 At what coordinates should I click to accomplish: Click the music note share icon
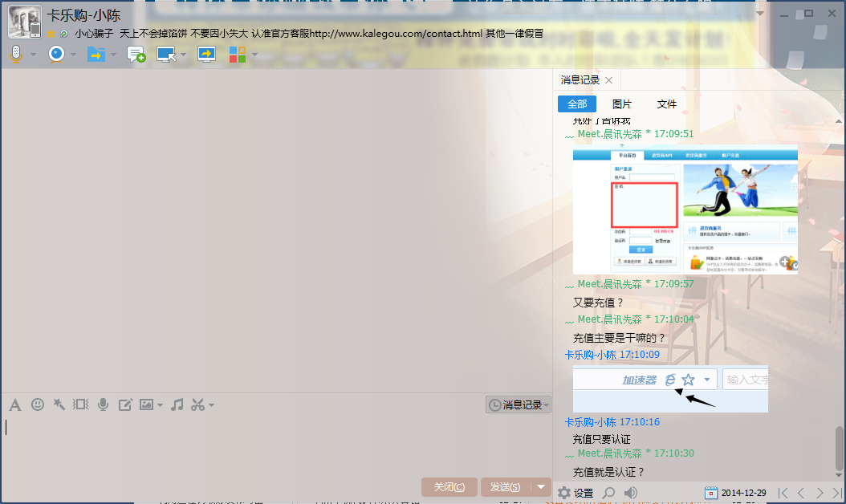177,404
